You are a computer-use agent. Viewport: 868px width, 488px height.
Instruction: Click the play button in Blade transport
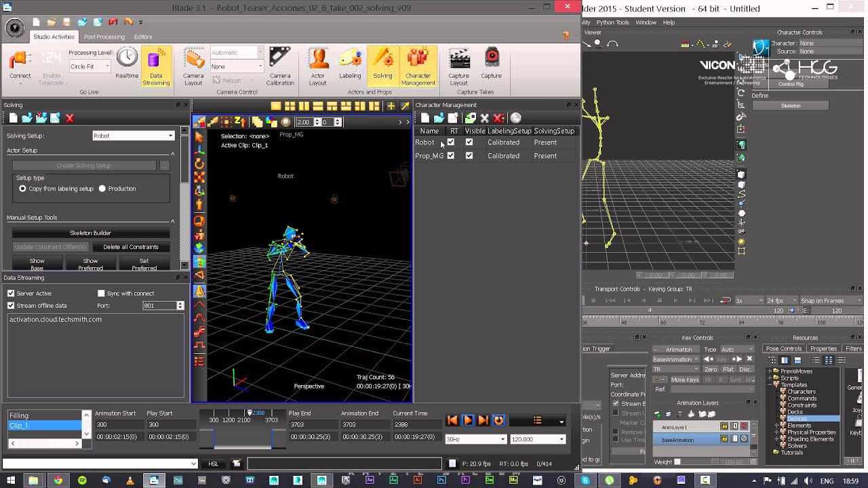467,420
